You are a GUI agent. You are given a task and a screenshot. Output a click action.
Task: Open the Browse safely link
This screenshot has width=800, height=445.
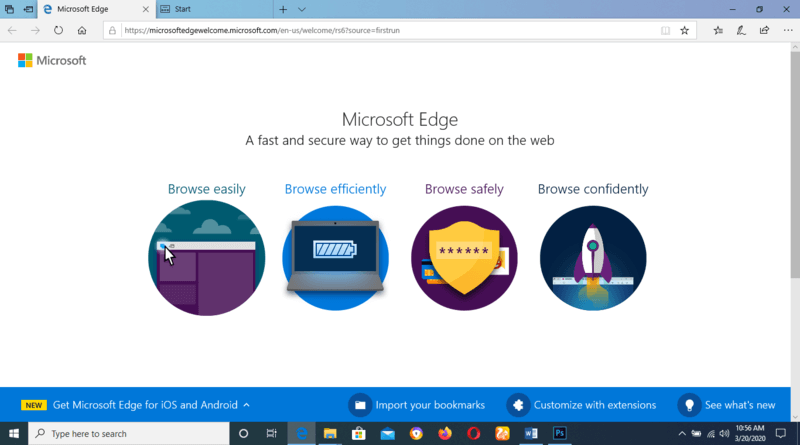(x=464, y=189)
